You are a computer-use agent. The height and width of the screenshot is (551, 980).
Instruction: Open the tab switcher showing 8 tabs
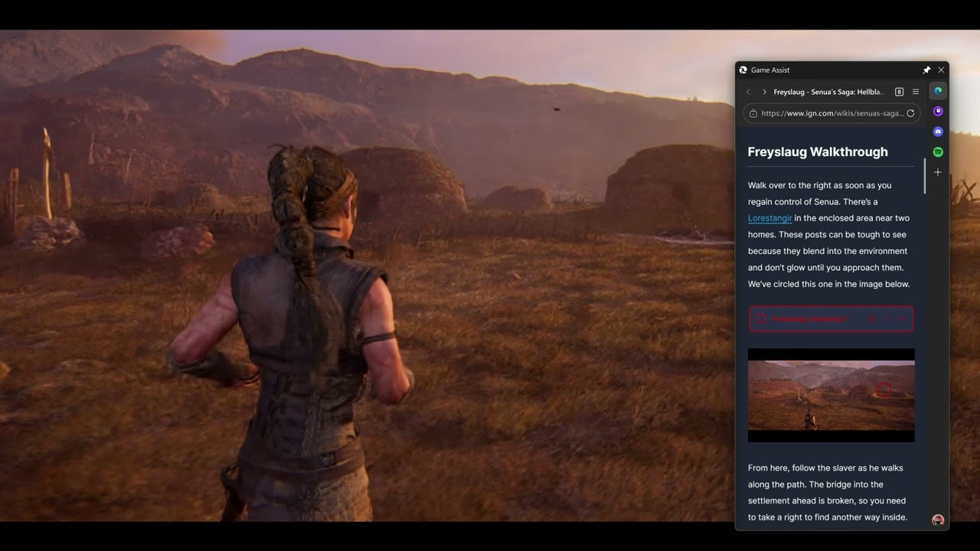click(899, 91)
